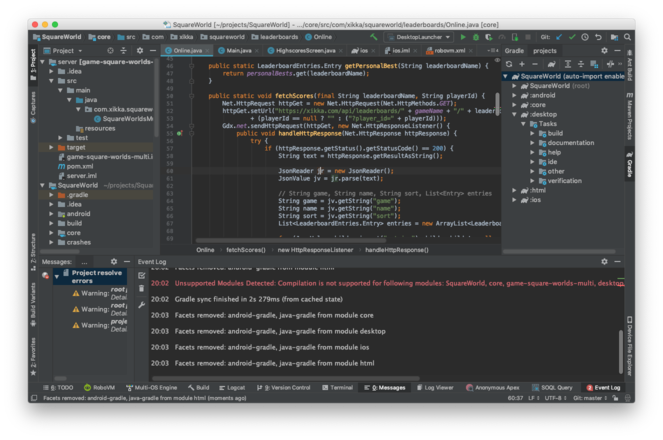The width and height of the screenshot is (663, 440).
Task: Expand the build tasks group in Gradle
Action: (x=532, y=134)
